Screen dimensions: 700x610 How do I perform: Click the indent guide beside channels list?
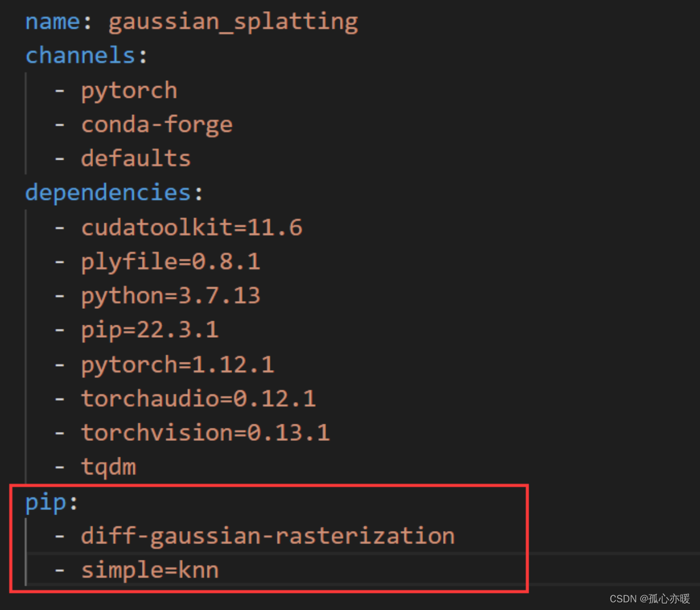pos(26,123)
